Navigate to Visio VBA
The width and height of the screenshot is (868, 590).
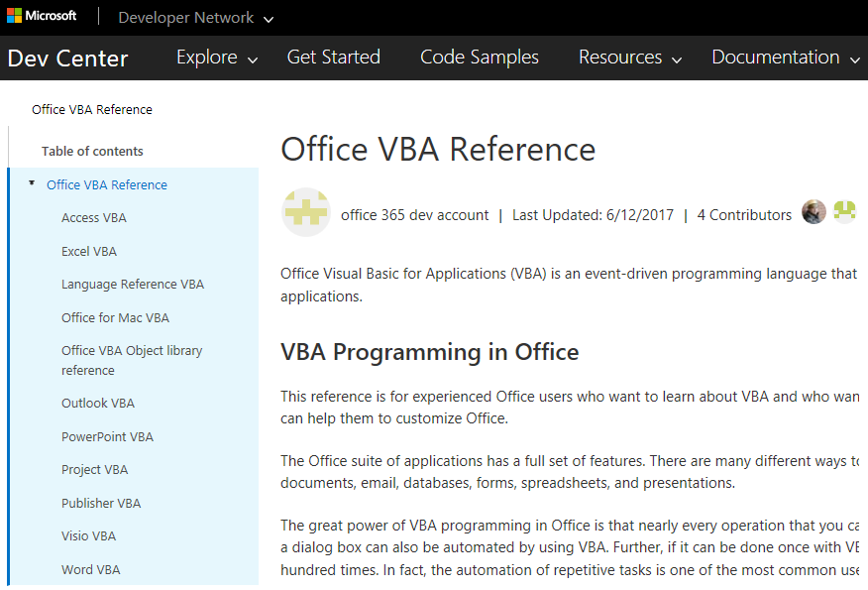tap(88, 536)
